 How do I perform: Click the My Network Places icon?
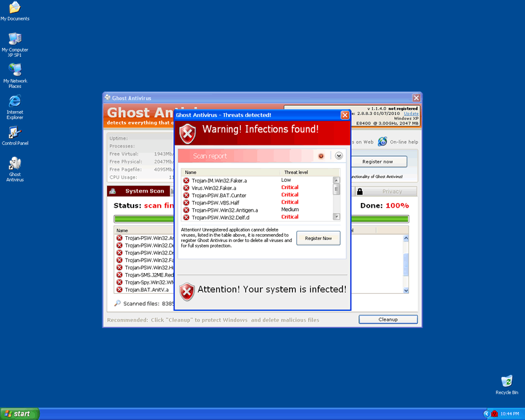point(14,71)
